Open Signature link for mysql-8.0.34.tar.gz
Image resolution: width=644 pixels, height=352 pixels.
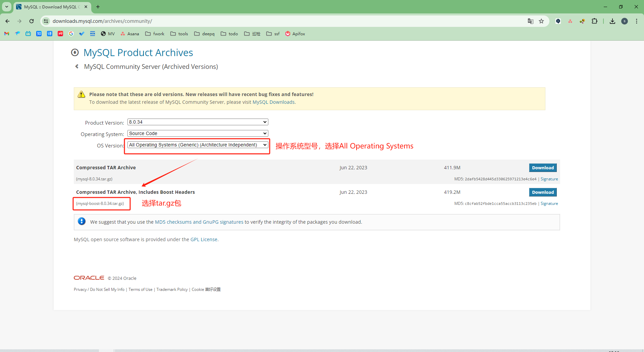549,179
